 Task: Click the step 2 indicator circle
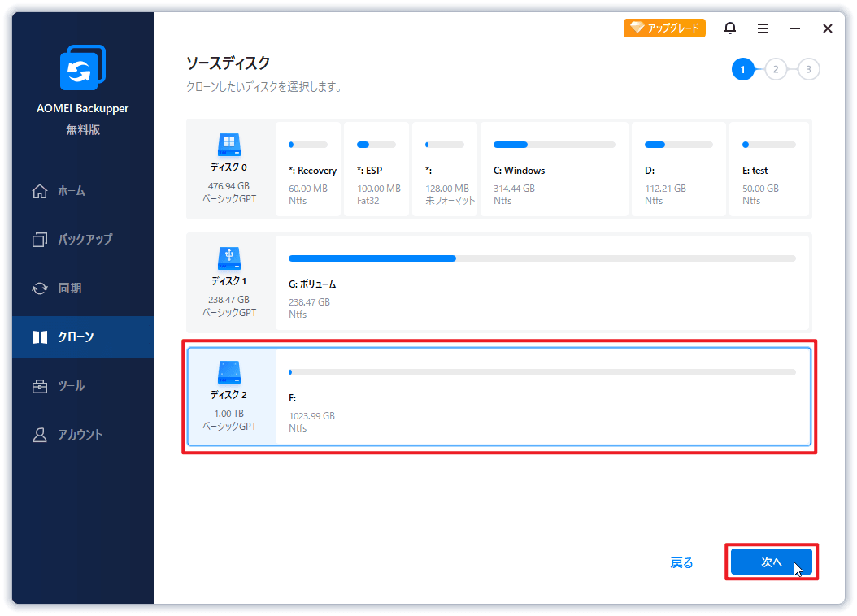click(776, 70)
